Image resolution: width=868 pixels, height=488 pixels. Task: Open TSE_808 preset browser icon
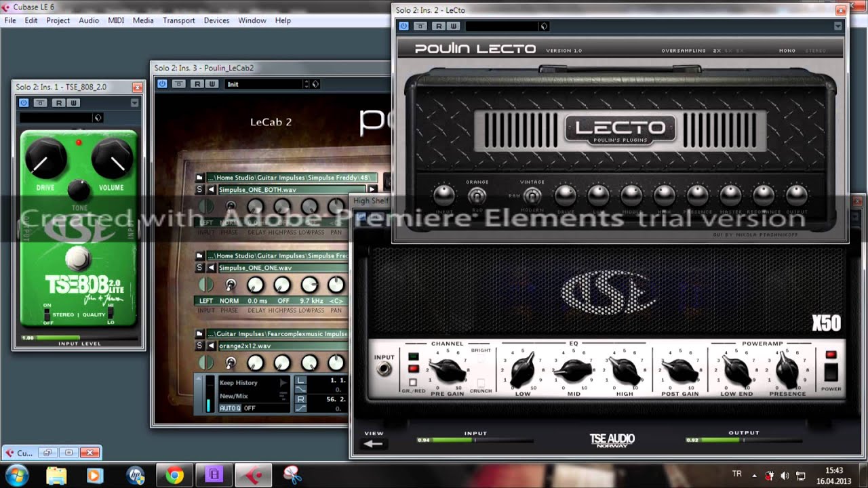(98, 118)
